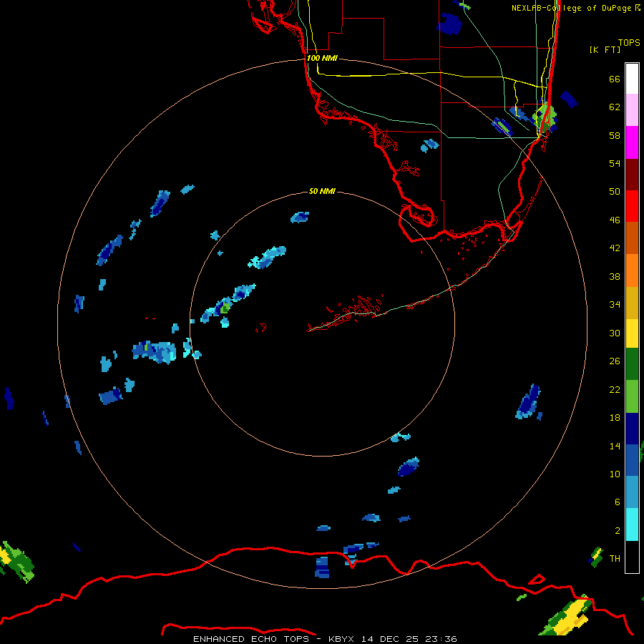Image resolution: width=644 pixels, height=644 pixels.
Task: Click the "KBYX" radar site identifier
Action: pos(341,639)
